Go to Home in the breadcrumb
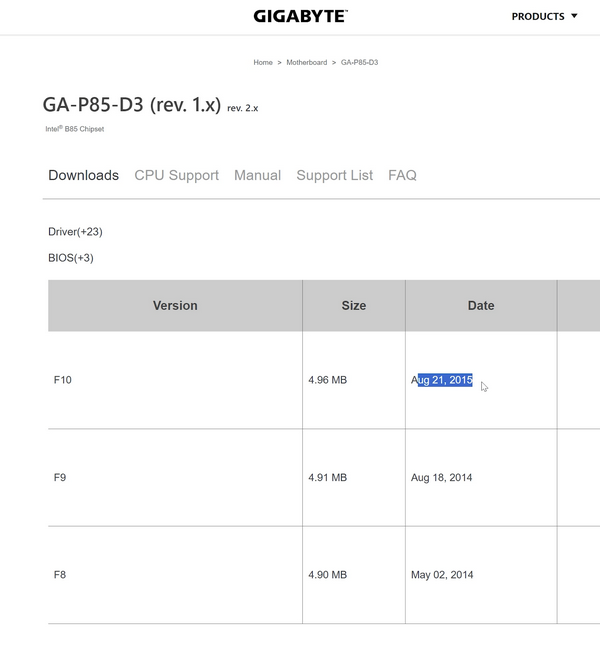 click(x=263, y=62)
